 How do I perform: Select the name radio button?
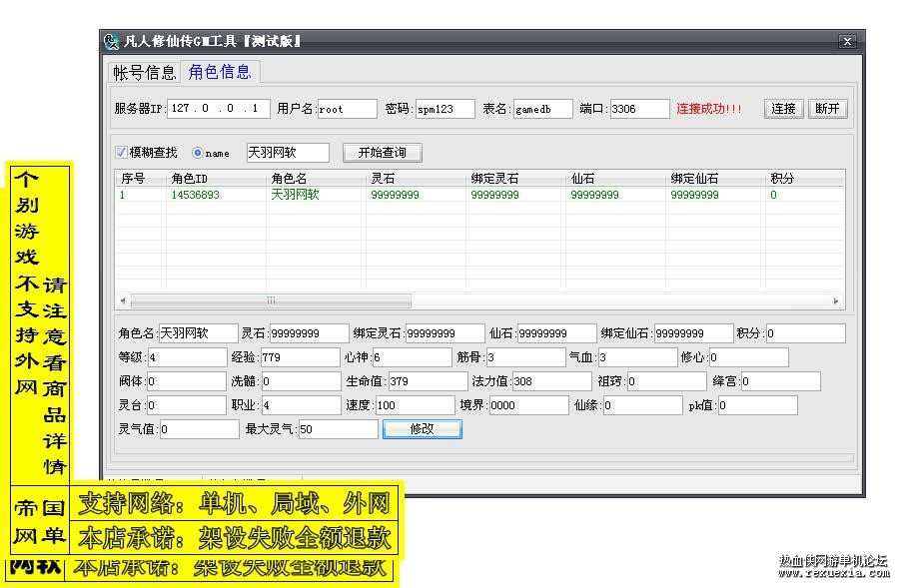[198, 153]
